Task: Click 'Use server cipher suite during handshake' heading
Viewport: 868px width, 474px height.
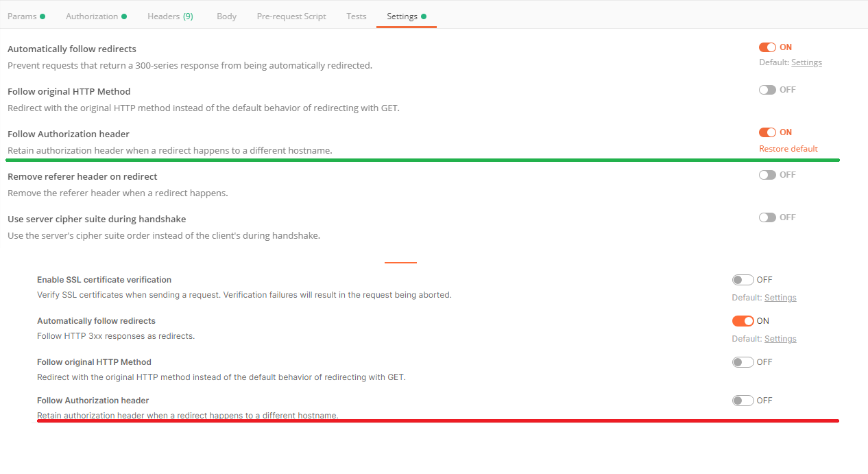Action: (x=97, y=219)
